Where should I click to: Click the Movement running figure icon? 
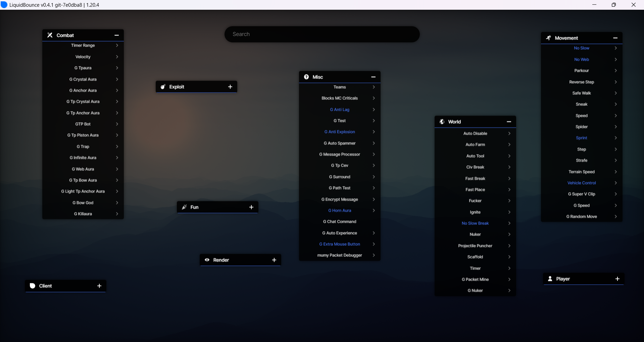(x=549, y=38)
